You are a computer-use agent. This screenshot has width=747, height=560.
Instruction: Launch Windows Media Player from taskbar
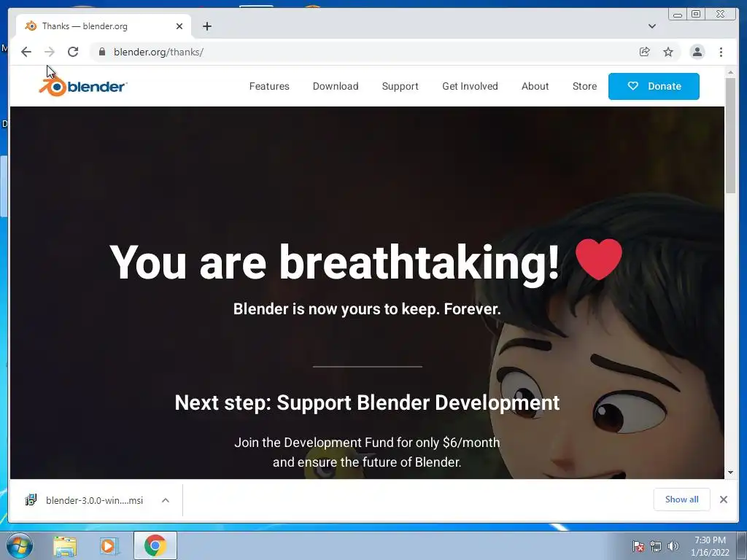pos(109,545)
